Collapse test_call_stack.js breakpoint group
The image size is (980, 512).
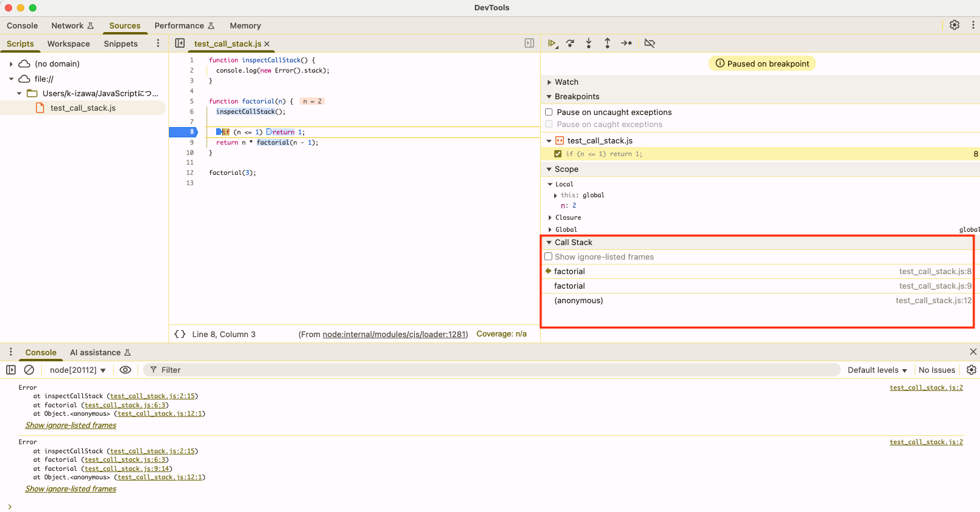(x=549, y=140)
